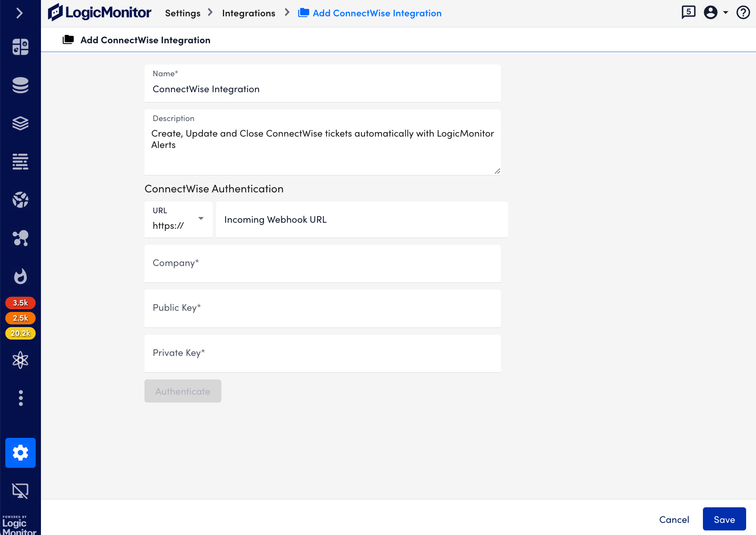
Task: Open the Dashboards icon in the sidebar
Action: tap(20, 46)
